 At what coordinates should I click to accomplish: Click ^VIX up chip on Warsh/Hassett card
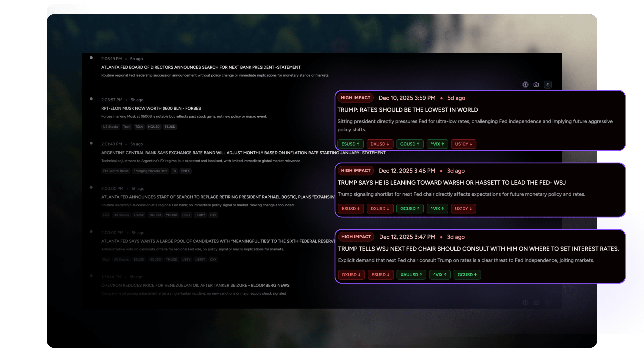[x=437, y=209]
